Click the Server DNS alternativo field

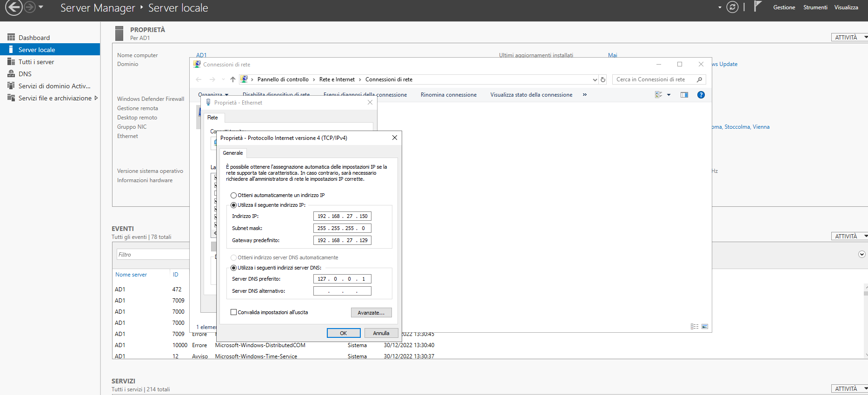coord(342,291)
